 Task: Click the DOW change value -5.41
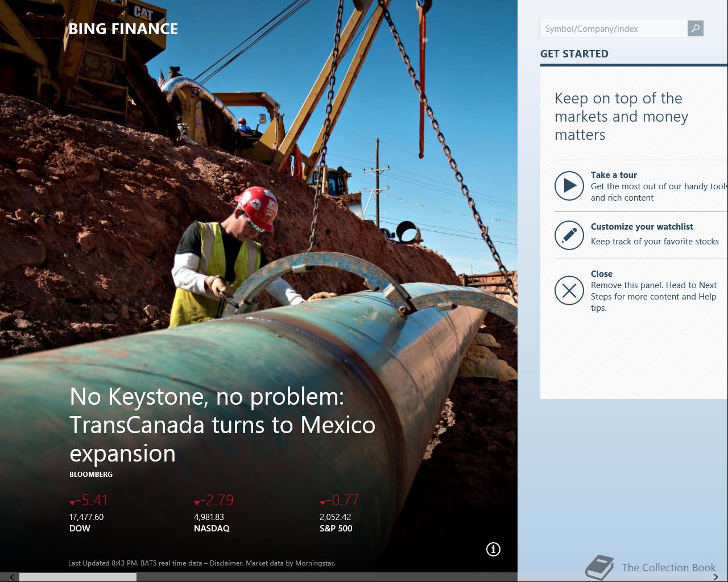pos(88,500)
